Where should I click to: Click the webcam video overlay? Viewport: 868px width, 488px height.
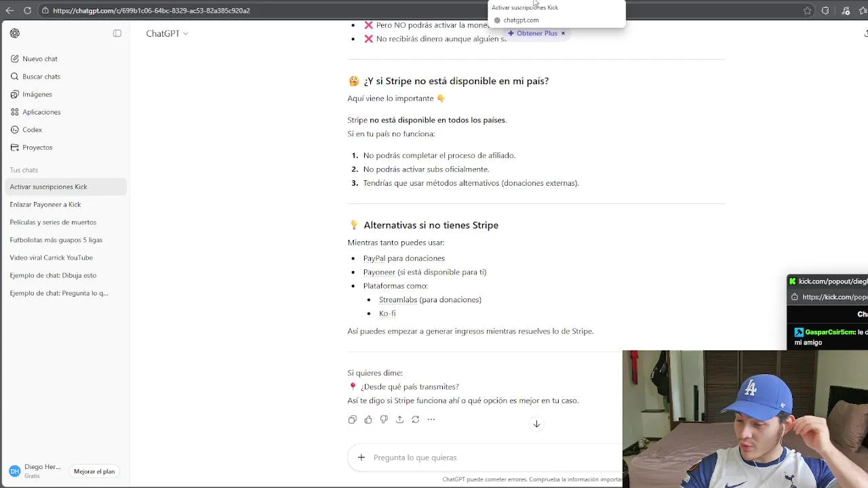(x=745, y=419)
